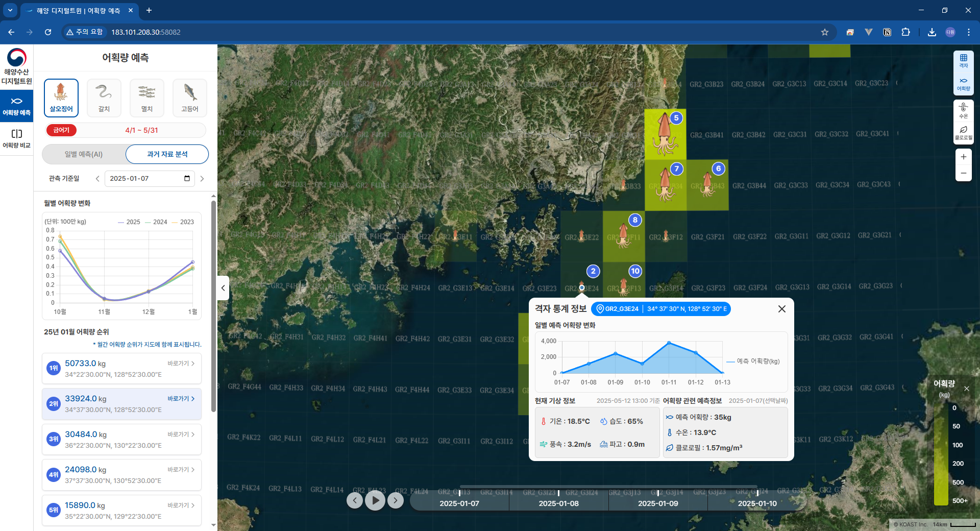Toggle the 클로로필 chlorophyll layer

(x=963, y=133)
